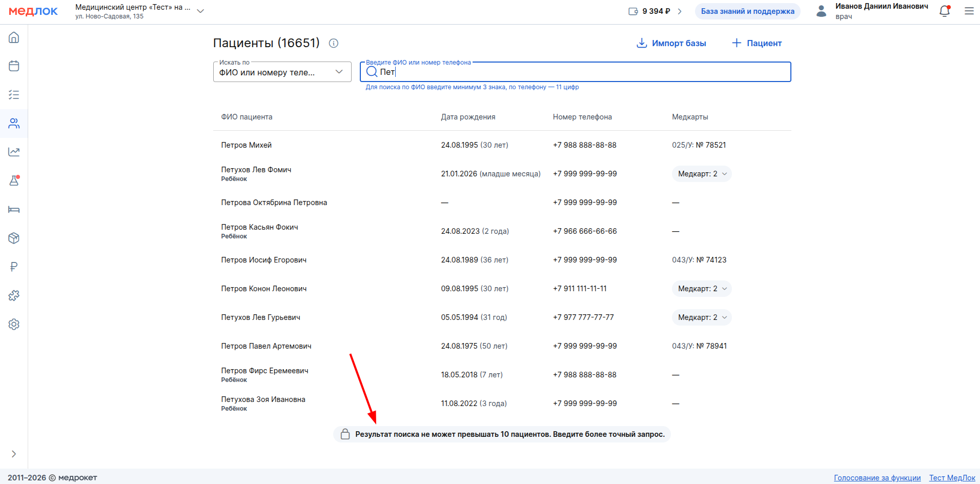This screenshot has height=484, width=980.
Task: Click the notifications bell icon
Action: 944,11
